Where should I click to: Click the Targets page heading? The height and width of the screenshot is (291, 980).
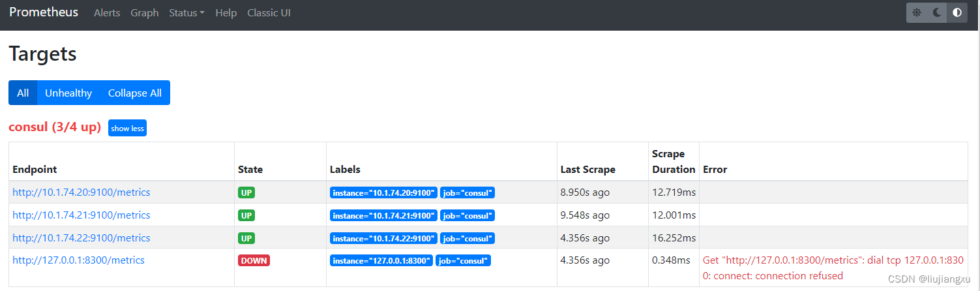[42, 54]
